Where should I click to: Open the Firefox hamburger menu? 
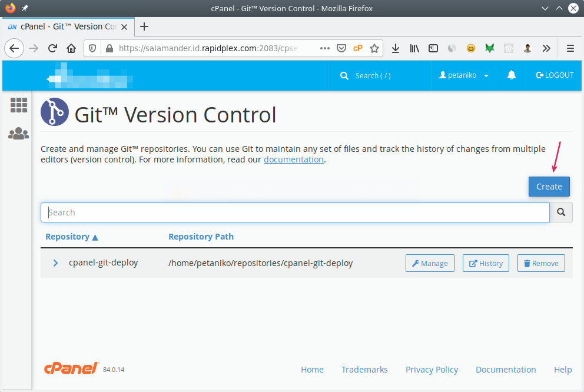569,48
